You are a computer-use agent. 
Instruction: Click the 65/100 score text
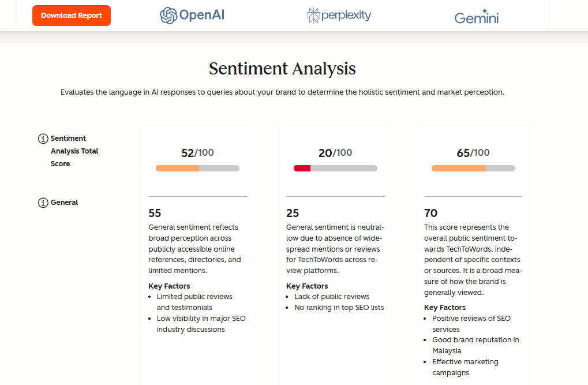click(x=473, y=153)
